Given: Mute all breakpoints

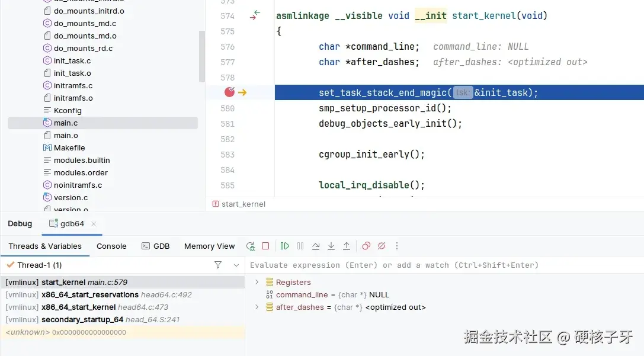Looking at the screenshot, I should pyautogui.click(x=382, y=246).
